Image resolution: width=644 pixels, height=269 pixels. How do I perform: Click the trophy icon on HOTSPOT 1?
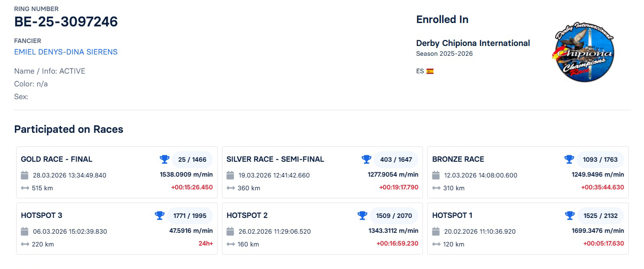(569, 215)
